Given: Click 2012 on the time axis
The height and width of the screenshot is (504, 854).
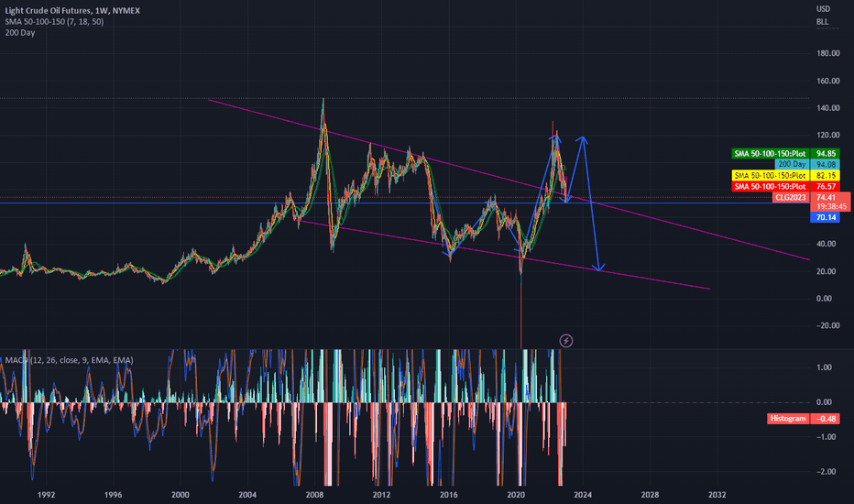Looking at the screenshot, I should [x=381, y=495].
